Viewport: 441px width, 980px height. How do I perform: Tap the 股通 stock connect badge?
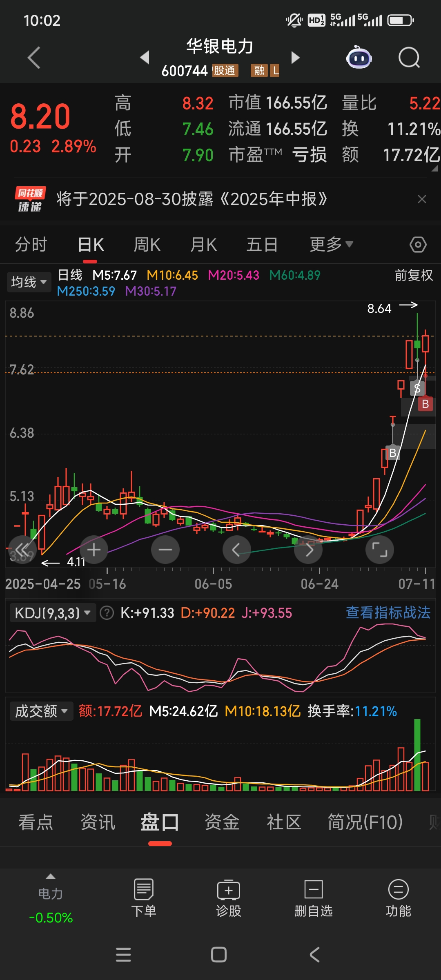(x=225, y=71)
